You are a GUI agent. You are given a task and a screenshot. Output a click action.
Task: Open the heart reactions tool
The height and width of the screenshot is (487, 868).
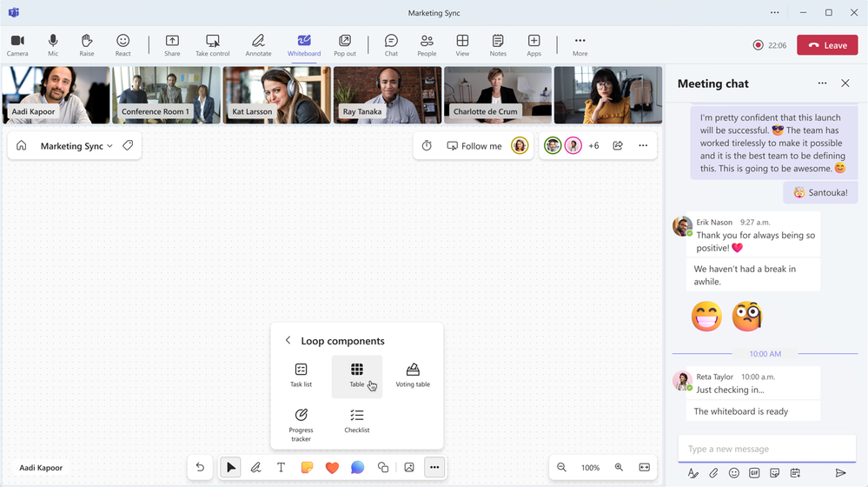(332, 468)
